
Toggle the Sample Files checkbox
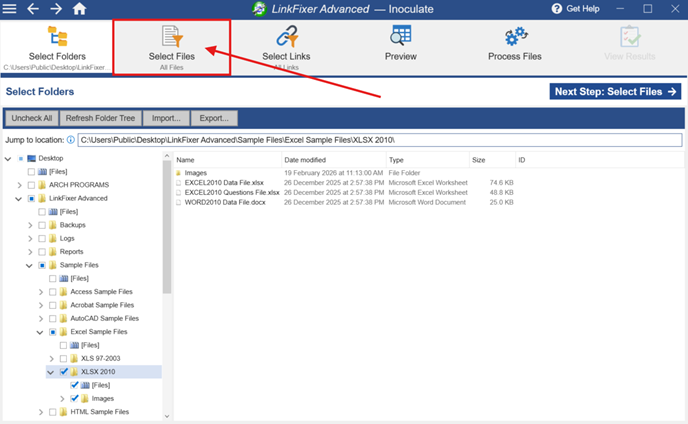42,265
